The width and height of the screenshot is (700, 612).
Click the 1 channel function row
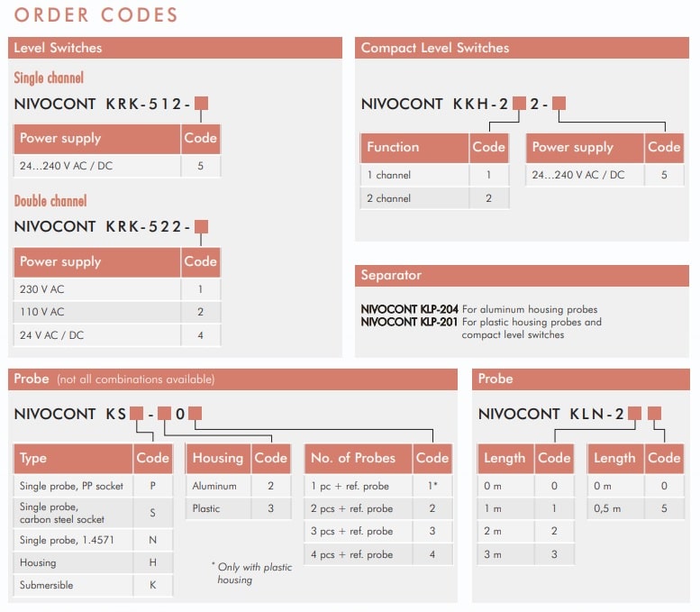click(x=434, y=175)
